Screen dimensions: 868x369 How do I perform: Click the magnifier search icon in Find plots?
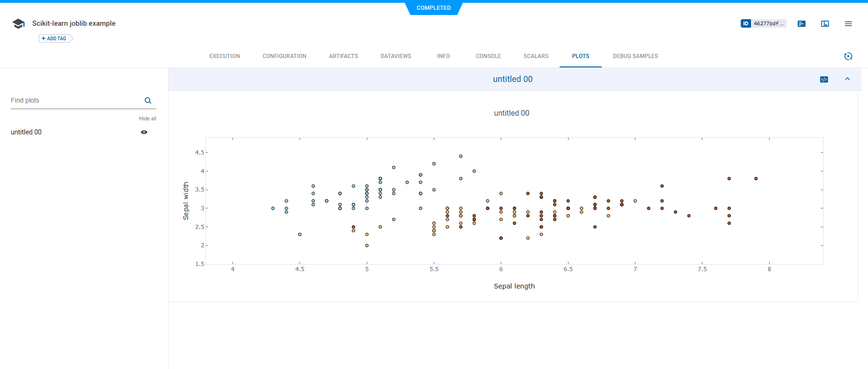[x=148, y=101]
